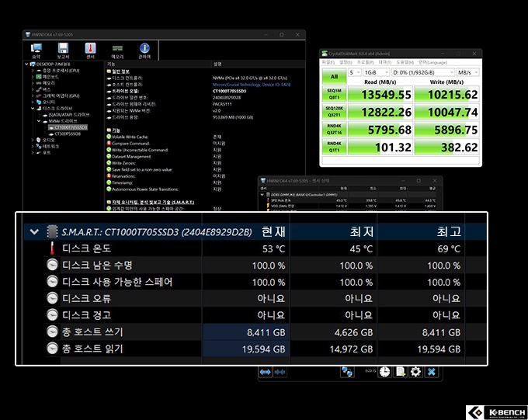Click the 382.62 RND4K Q1T1 write result
This screenshot has height=420, width=528.
point(446,147)
